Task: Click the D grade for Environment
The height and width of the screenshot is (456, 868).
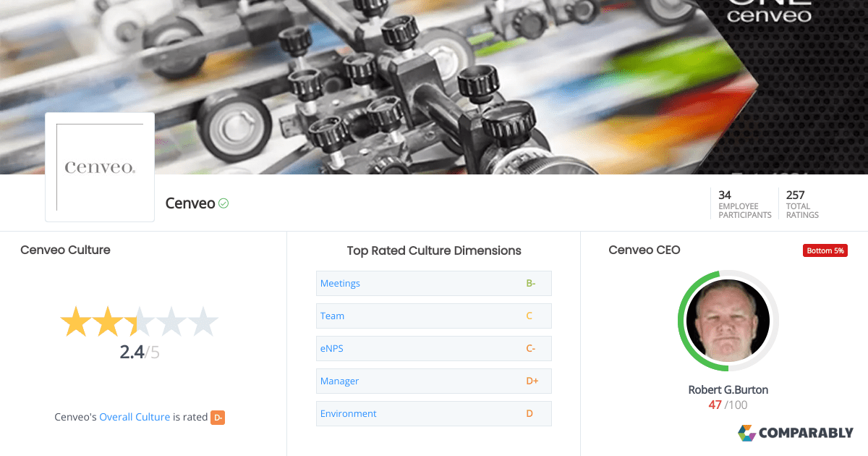Action: (529, 413)
